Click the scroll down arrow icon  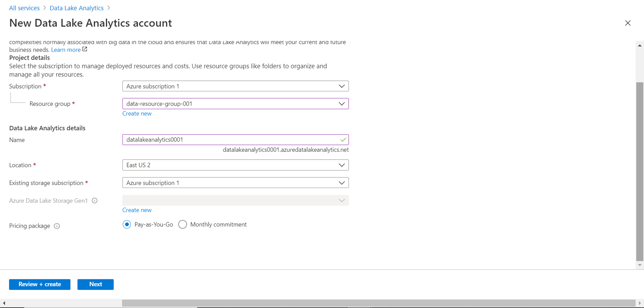click(639, 265)
